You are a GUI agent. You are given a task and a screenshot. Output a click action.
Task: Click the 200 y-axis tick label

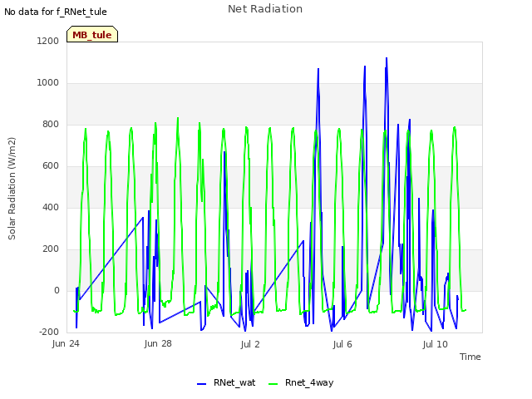51,249
